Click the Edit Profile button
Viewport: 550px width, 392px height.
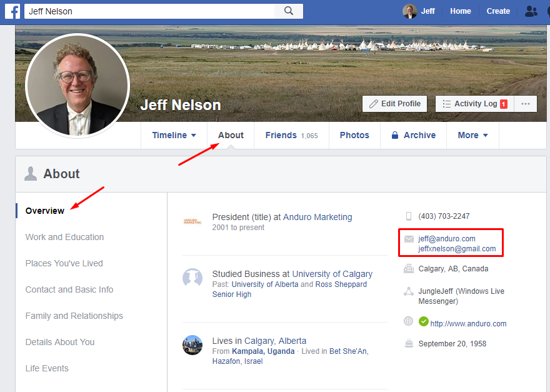[394, 104]
